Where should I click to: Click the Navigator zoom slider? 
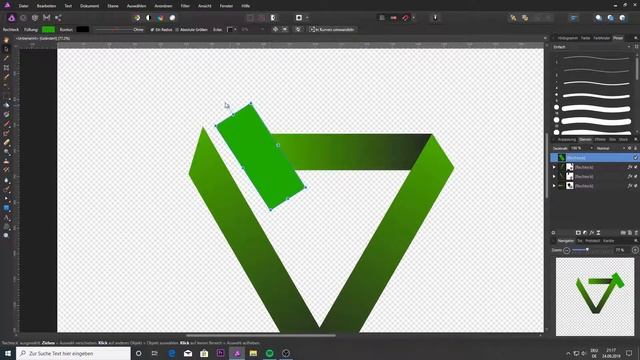point(592,250)
